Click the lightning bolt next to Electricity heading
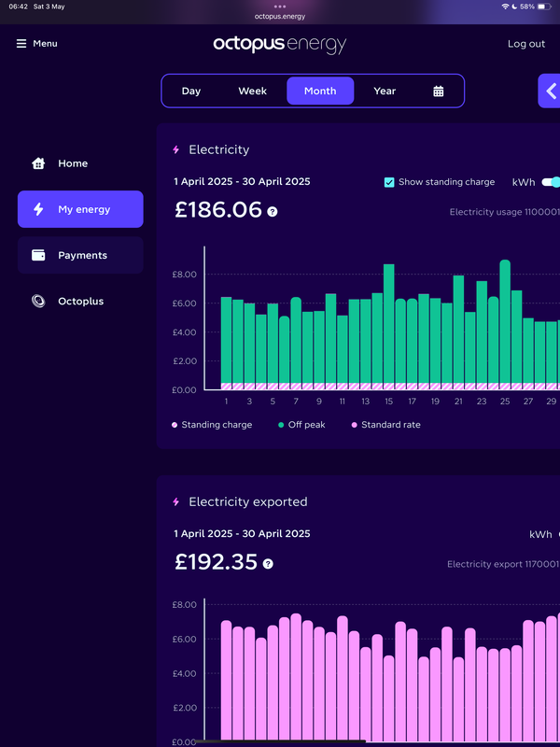 175,149
